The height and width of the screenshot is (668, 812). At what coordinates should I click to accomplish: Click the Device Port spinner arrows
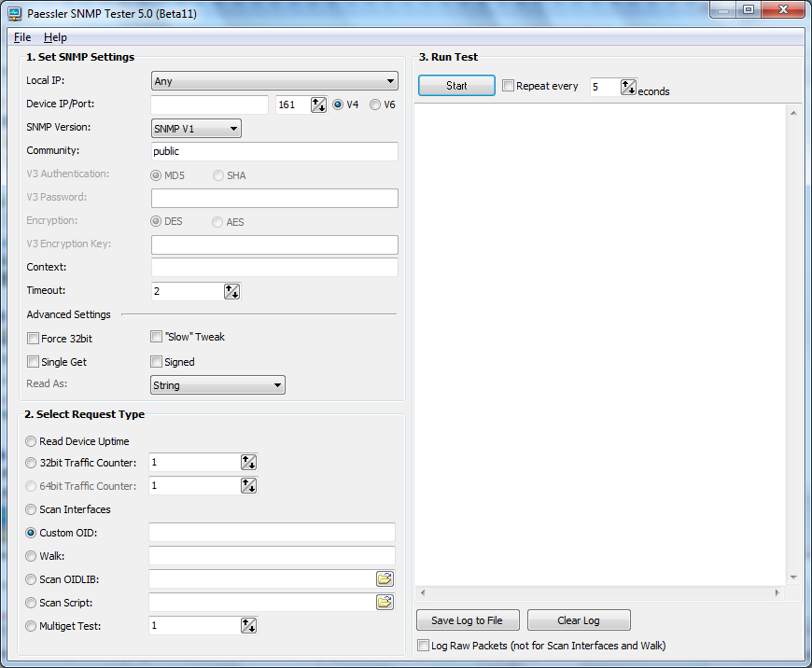(318, 104)
